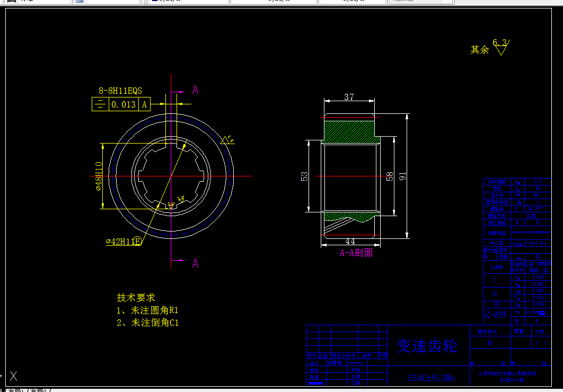Select the 其余 roughness label

point(480,49)
